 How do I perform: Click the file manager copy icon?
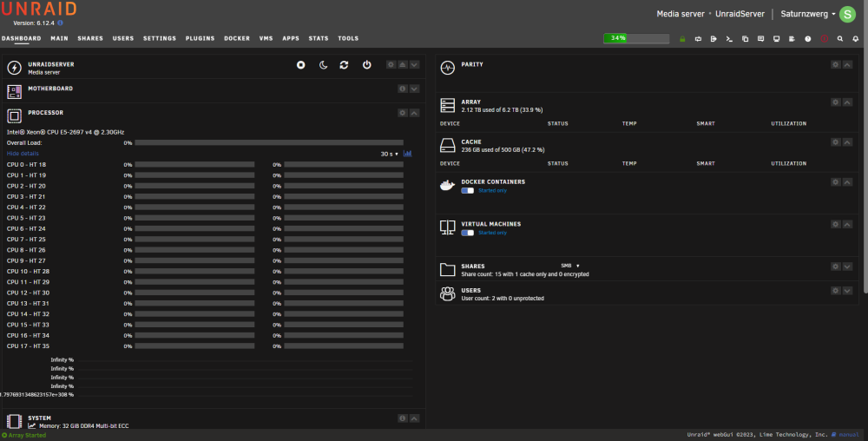tap(745, 39)
